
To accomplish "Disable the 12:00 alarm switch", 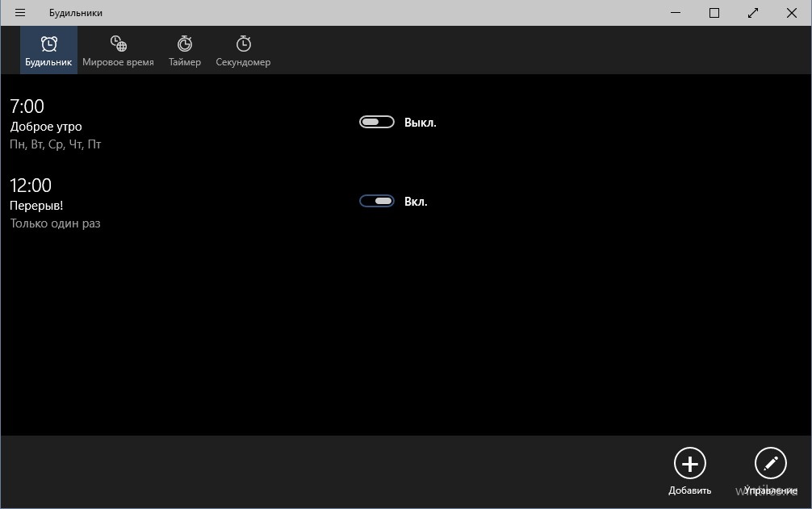I will 376,202.
